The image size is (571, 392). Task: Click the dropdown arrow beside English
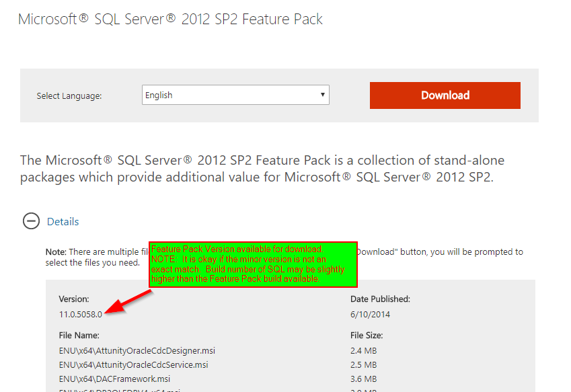click(321, 95)
